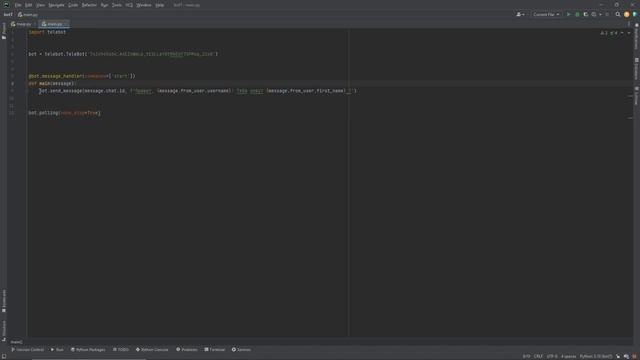Click the bot7 project breadcrumb
640x360 pixels.
click(8, 15)
